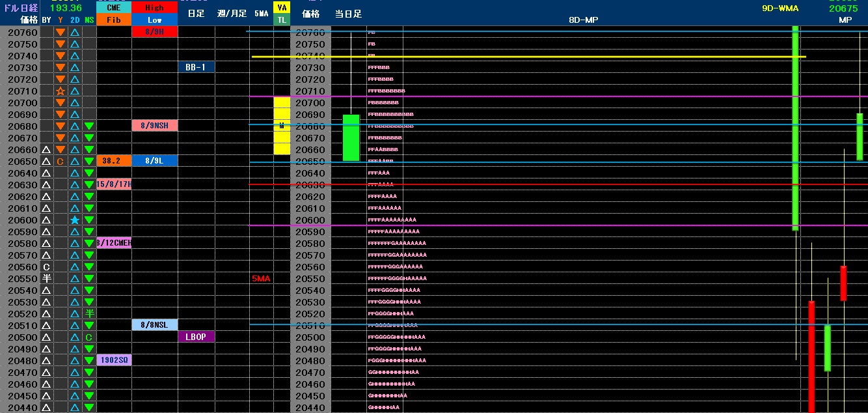
Task: Click the pink 12CMEH label cell
Action: (113, 243)
